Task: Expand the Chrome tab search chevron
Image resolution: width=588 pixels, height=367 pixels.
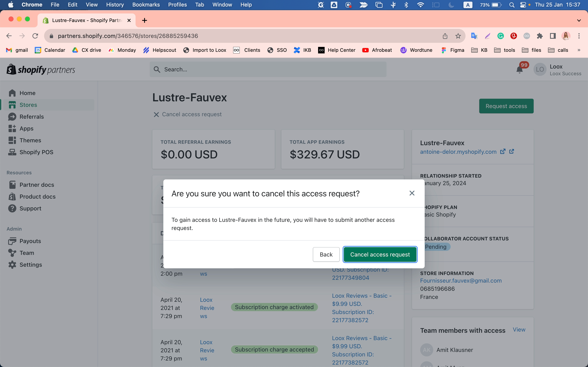Action: [x=579, y=20]
